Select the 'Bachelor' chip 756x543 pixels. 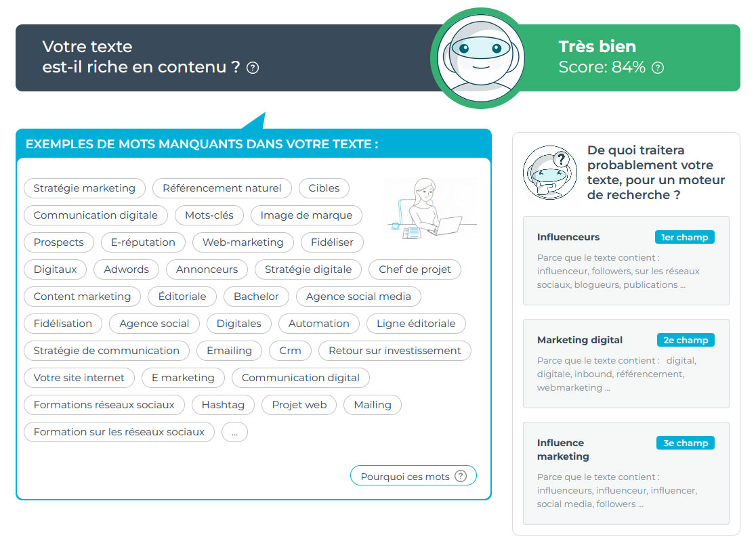click(256, 297)
